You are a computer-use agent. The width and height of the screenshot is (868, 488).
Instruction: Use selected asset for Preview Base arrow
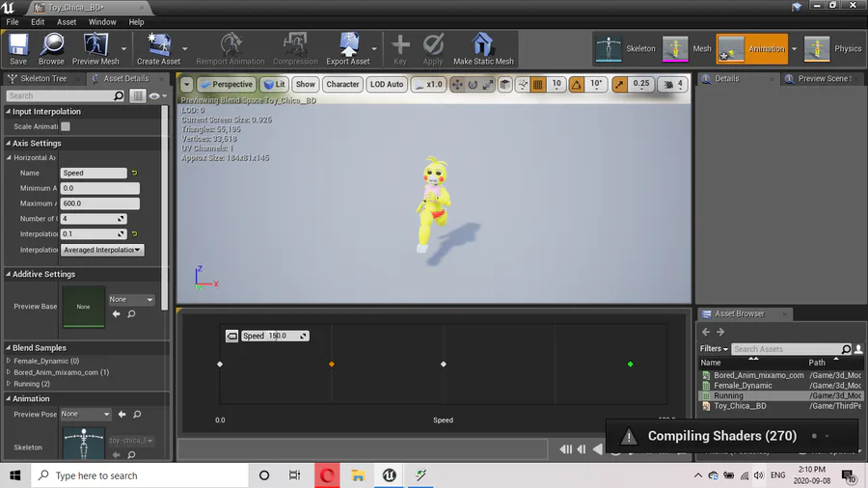[117, 313]
